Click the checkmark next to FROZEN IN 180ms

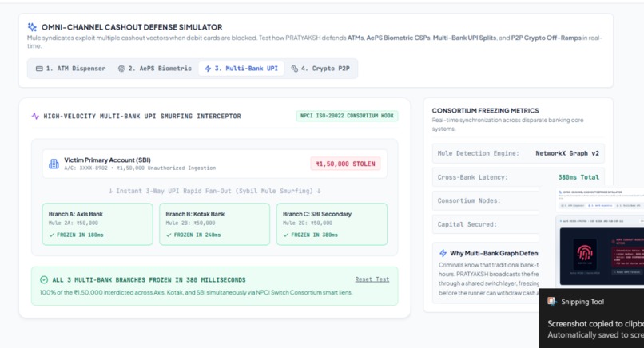[x=51, y=235]
